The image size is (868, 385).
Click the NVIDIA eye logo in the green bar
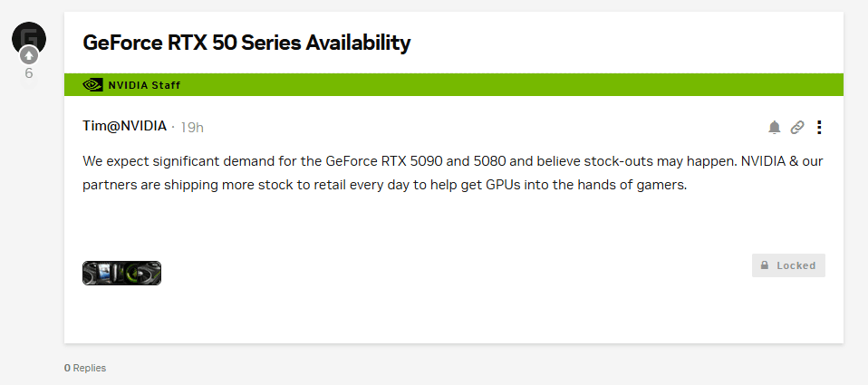point(92,85)
